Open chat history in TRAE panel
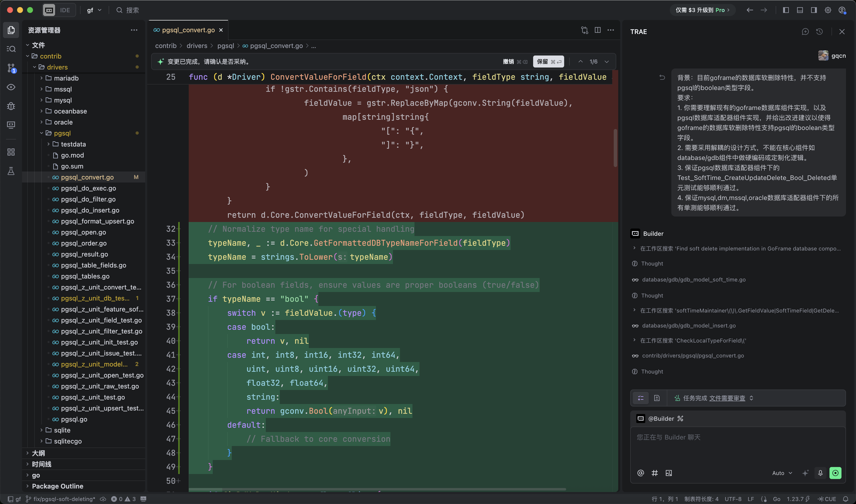Viewport: 856px width, 504px height. [x=819, y=31]
